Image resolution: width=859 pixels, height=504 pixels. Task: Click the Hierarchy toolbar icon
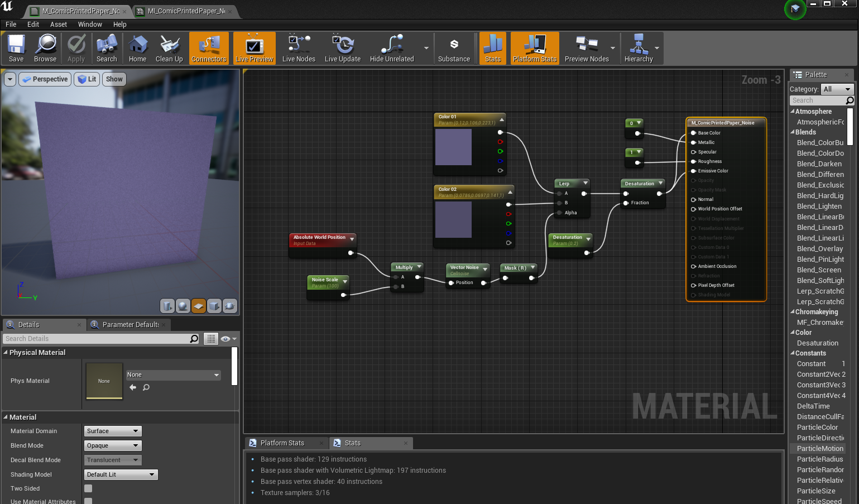(x=639, y=48)
